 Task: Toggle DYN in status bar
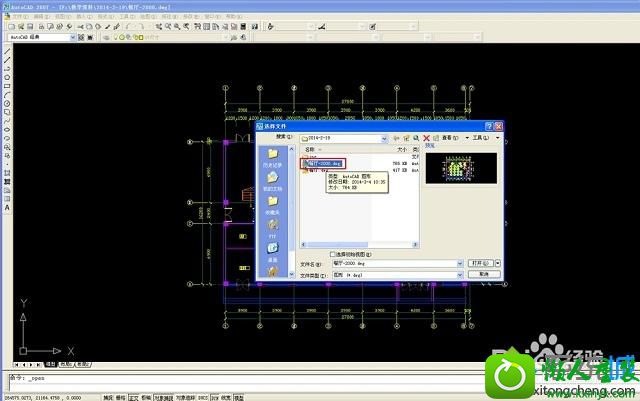pos(215,397)
